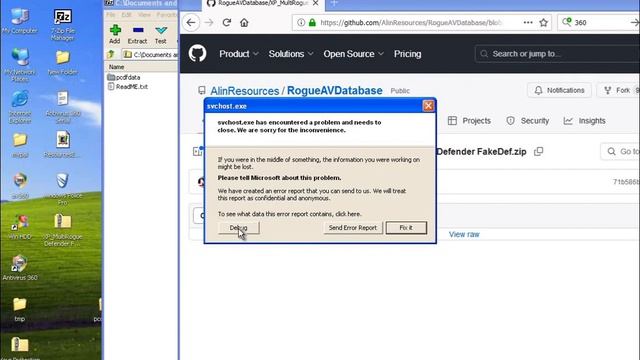Copy file path icon next to FakeDef.zip

(539, 151)
